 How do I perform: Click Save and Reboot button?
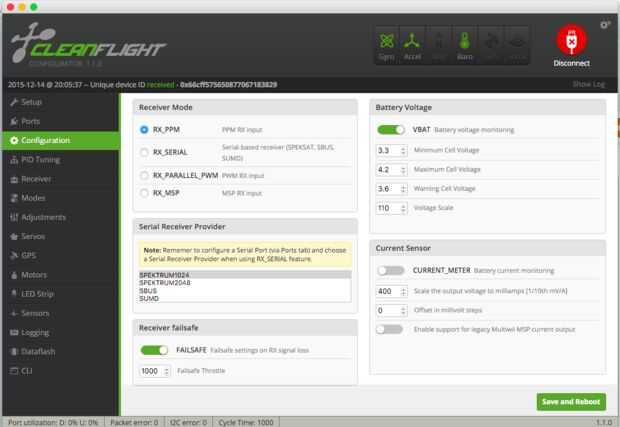pyautogui.click(x=571, y=402)
